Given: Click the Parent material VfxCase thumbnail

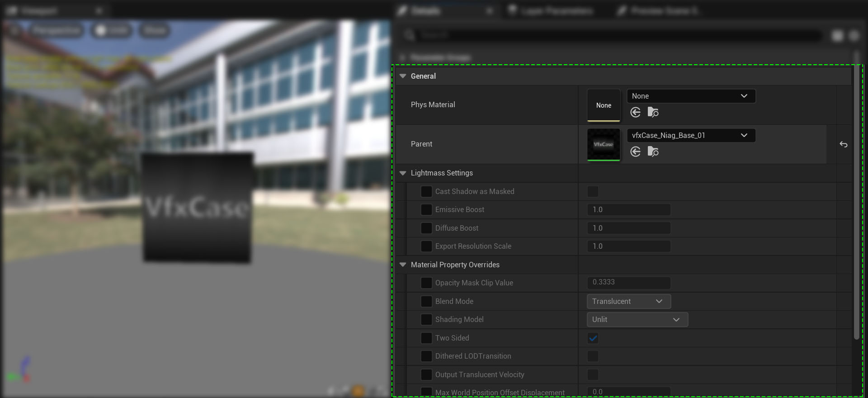Looking at the screenshot, I should pos(604,145).
